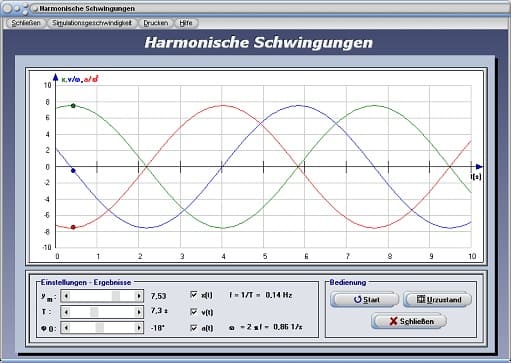Click the phase φ0 slider thumb

[x=100, y=328]
